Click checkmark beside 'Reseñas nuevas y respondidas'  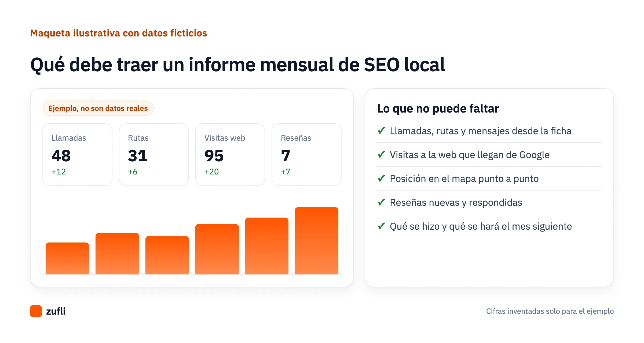[381, 202]
